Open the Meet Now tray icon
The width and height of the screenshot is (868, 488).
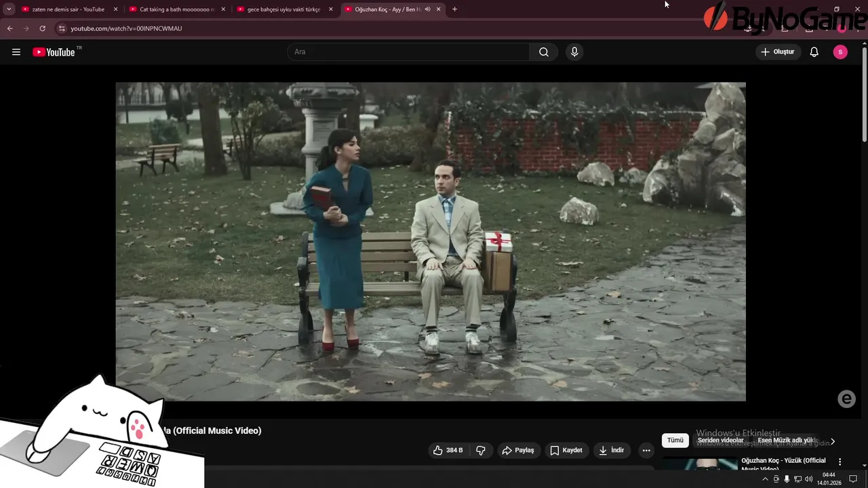point(776,479)
